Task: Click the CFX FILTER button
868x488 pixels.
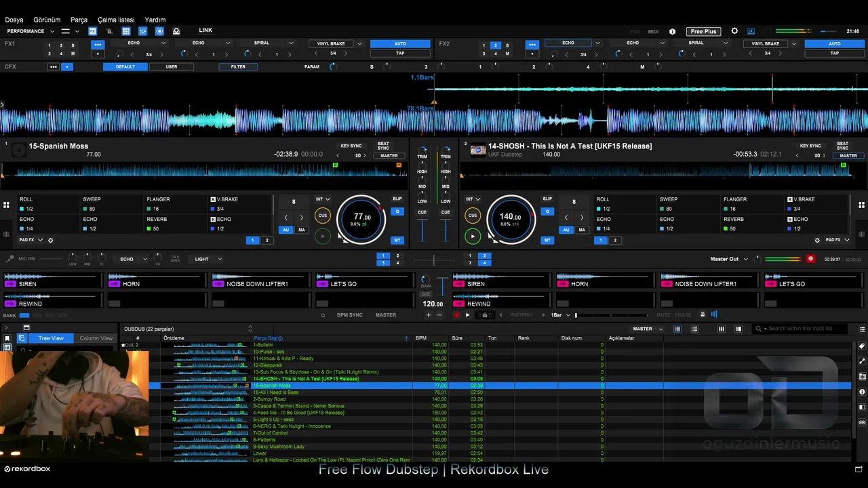Action: coord(238,67)
